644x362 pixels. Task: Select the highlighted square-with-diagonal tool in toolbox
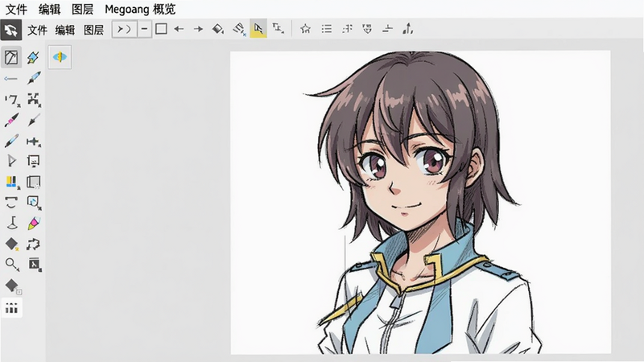(x=11, y=57)
